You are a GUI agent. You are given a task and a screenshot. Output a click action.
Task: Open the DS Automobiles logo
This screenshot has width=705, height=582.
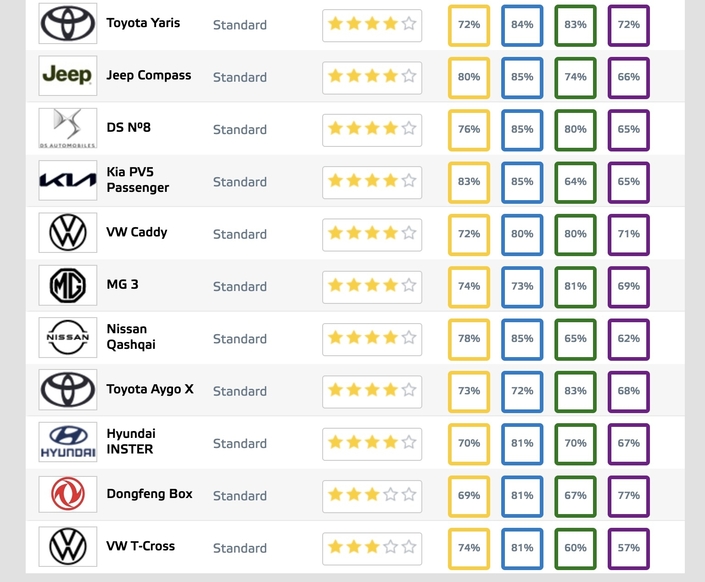pos(68,129)
